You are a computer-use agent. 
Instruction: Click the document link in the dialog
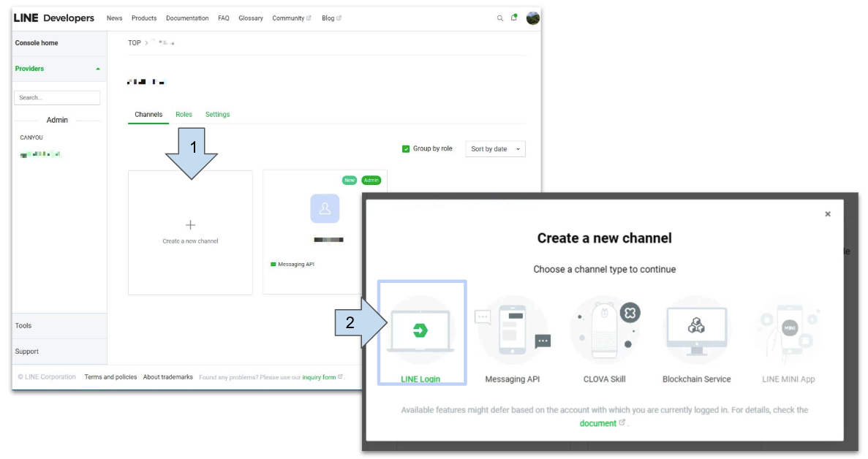click(x=598, y=423)
